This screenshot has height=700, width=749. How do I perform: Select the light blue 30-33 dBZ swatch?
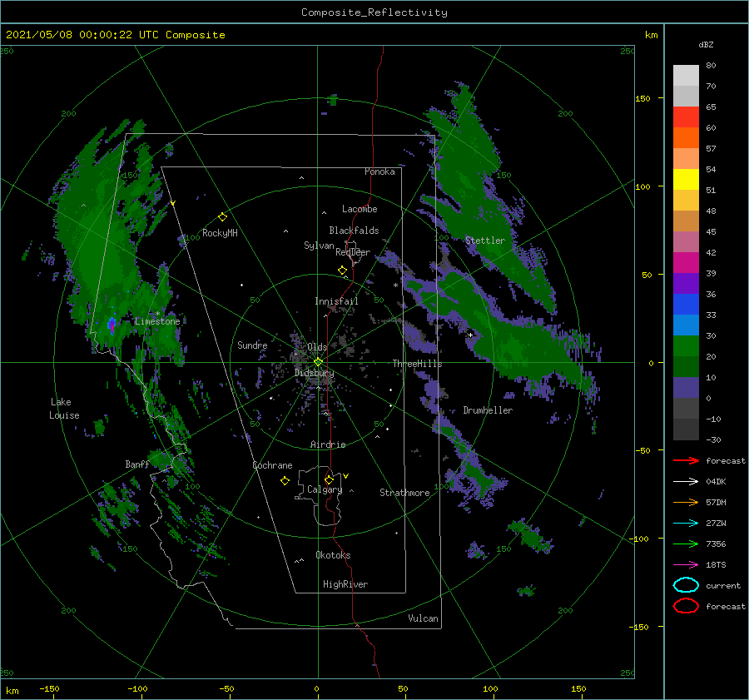(686, 325)
